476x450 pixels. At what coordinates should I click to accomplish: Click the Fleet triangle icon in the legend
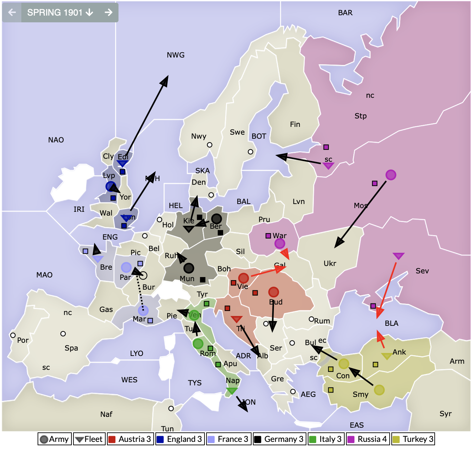point(79,440)
